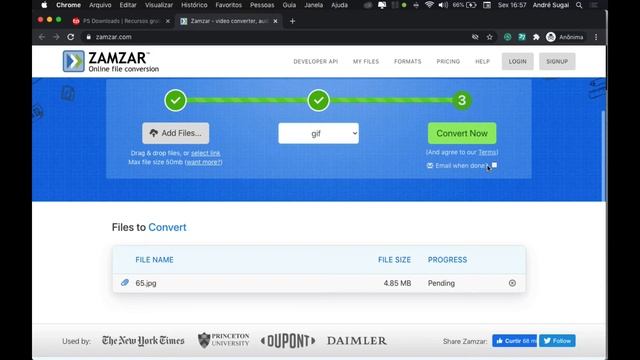Image resolution: width=640 pixels, height=360 pixels.
Task: Click the SIGNUP button
Action: 557,61
